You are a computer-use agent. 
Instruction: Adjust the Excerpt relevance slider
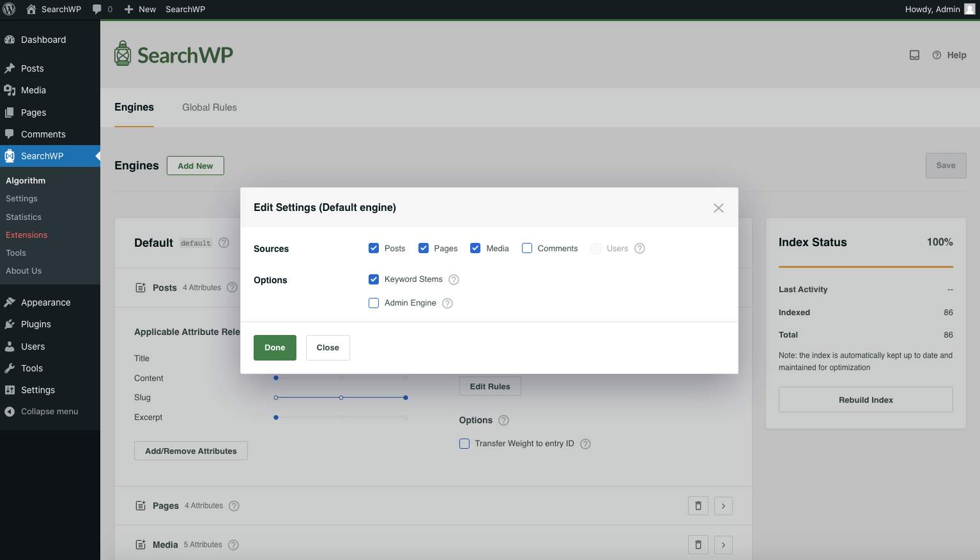pos(341,417)
